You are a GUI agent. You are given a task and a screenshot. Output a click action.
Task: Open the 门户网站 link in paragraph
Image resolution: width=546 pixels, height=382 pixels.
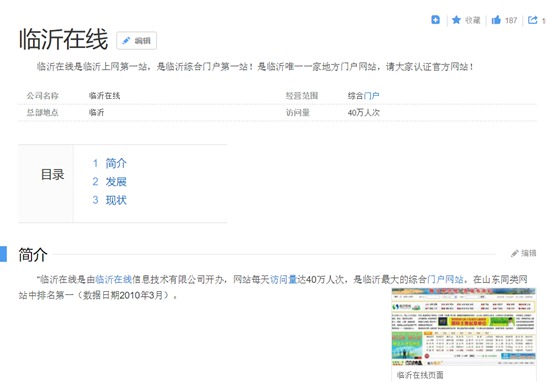[445, 279]
